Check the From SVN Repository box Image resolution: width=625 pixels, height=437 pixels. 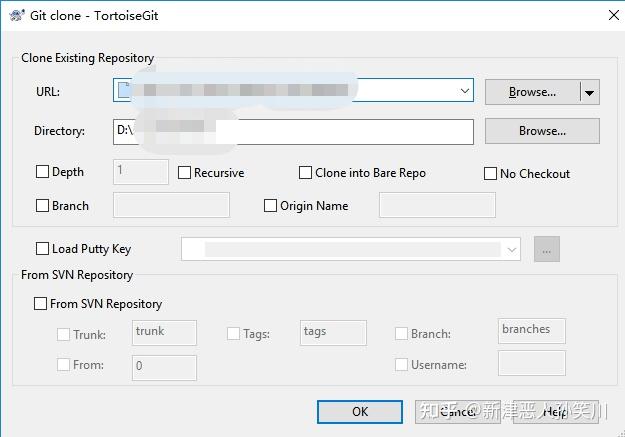coord(41,304)
